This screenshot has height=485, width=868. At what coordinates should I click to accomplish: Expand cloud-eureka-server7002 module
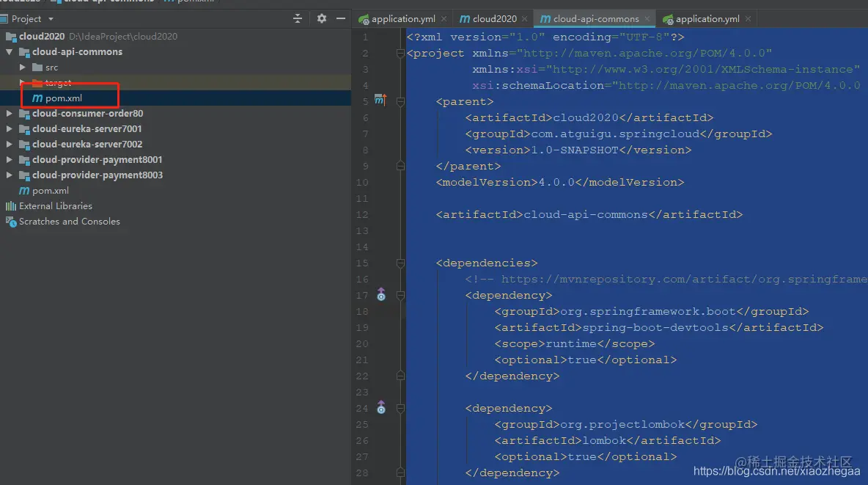[x=10, y=144]
